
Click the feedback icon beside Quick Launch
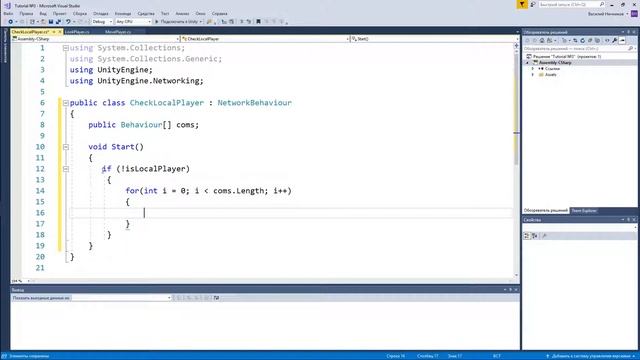tap(533, 4)
